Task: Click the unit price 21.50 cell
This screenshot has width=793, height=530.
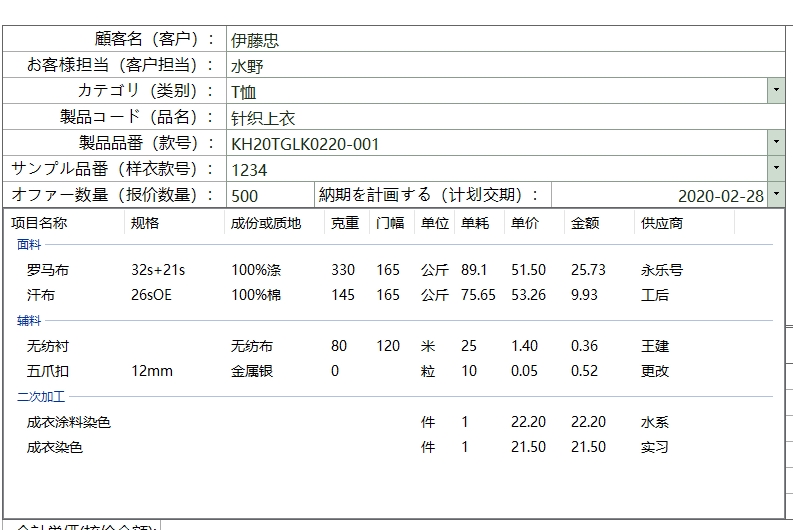Action: tap(528, 447)
